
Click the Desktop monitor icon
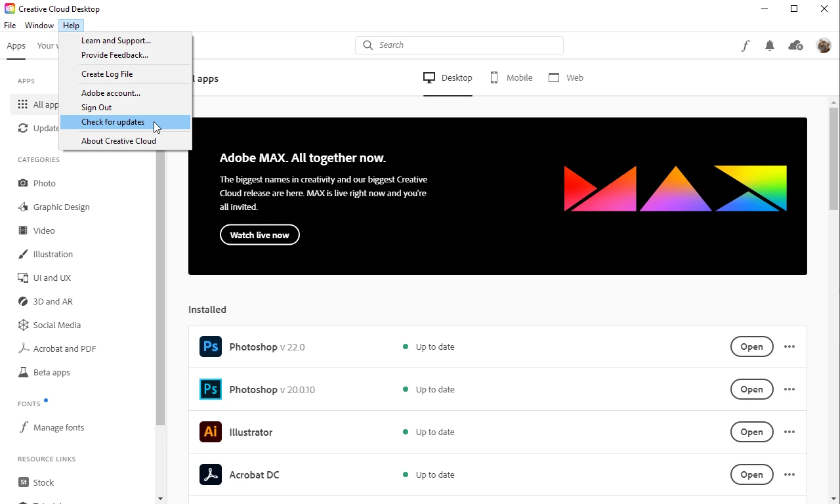[x=429, y=77]
